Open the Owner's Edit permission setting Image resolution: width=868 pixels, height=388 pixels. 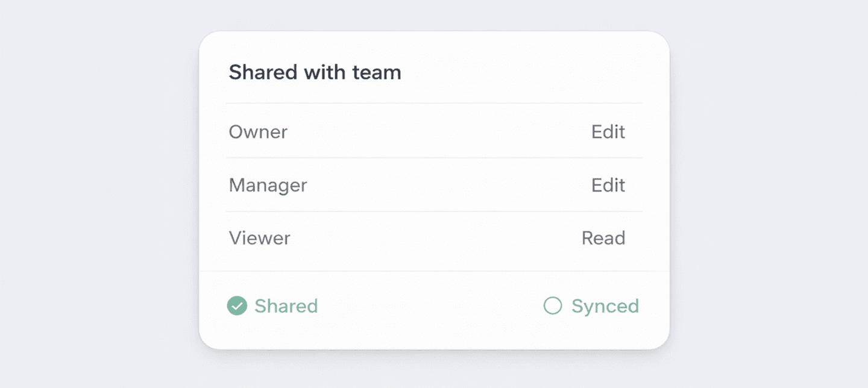[608, 132]
